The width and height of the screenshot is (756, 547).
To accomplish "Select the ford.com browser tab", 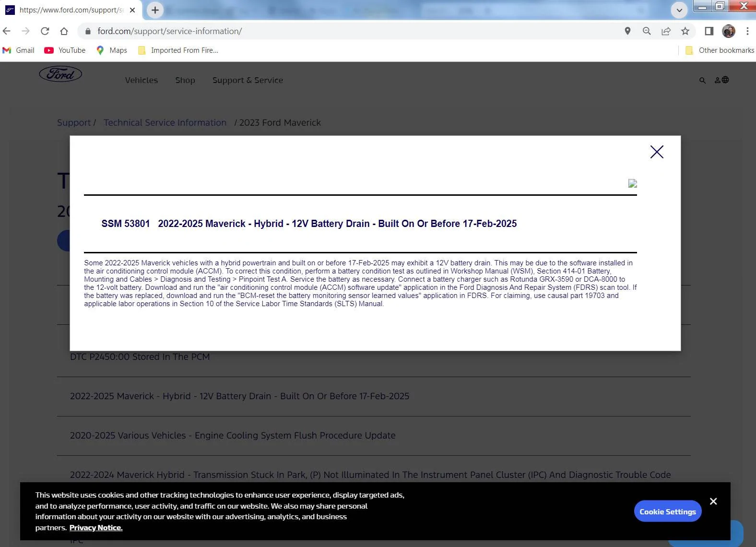I will (x=71, y=10).
